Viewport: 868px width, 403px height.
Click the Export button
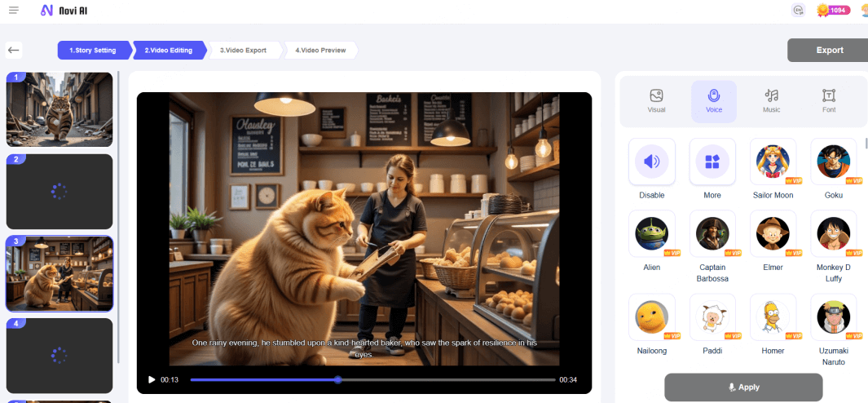click(x=829, y=50)
